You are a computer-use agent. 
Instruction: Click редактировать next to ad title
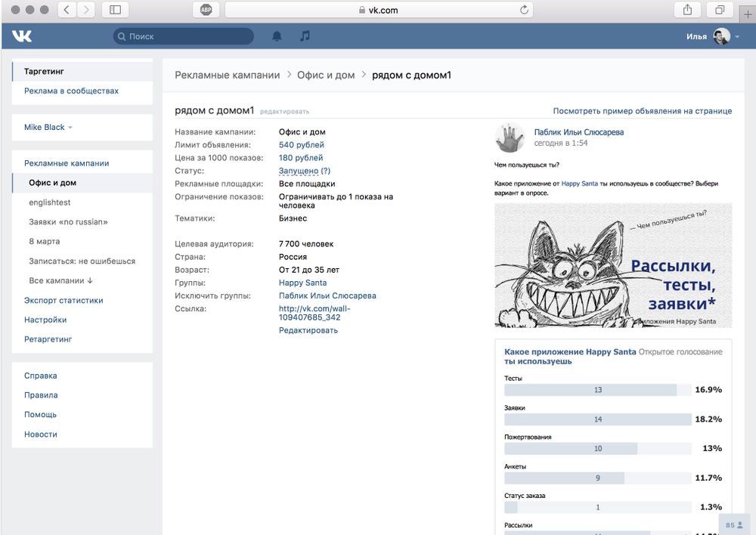[x=284, y=112]
